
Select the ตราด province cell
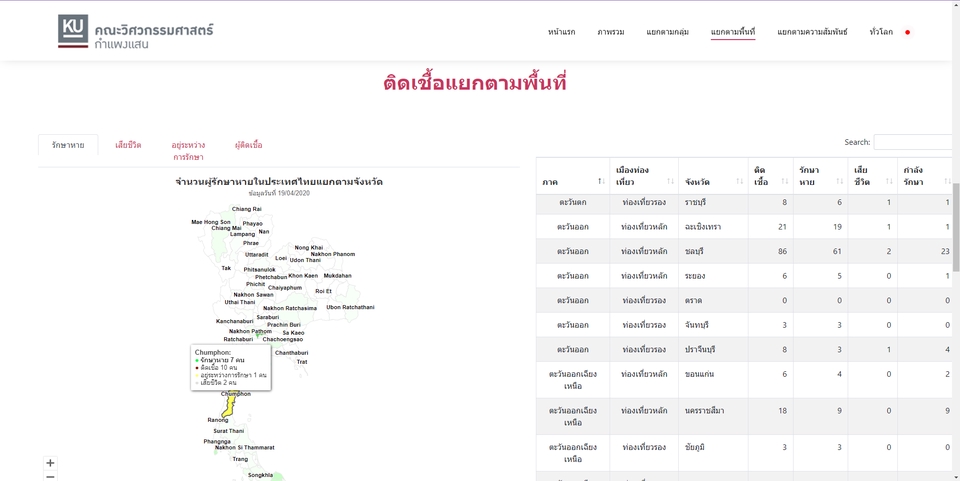(x=713, y=300)
